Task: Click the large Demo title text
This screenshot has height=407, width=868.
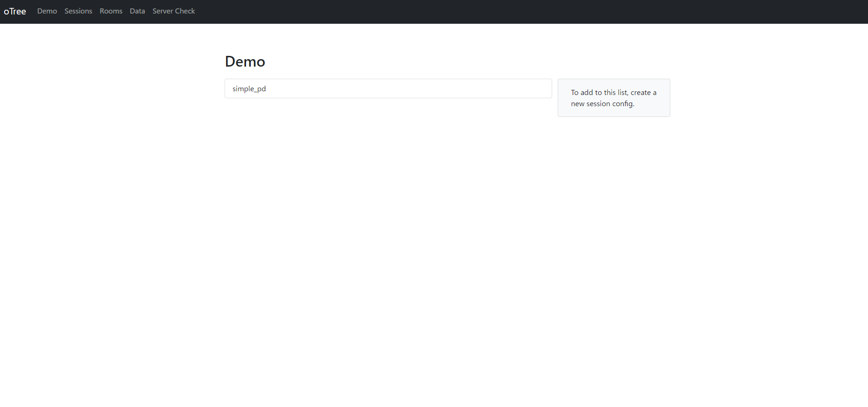Action: click(245, 61)
